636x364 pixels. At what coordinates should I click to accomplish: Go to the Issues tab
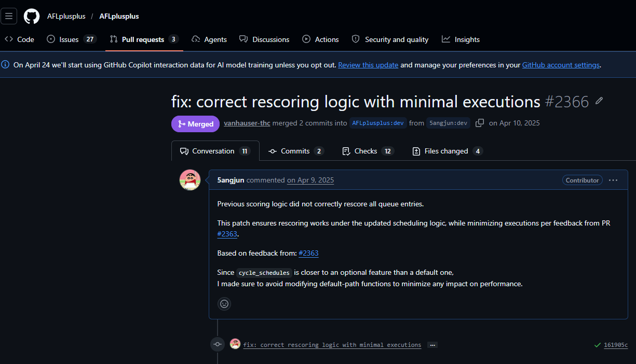(x=71, y=39)
